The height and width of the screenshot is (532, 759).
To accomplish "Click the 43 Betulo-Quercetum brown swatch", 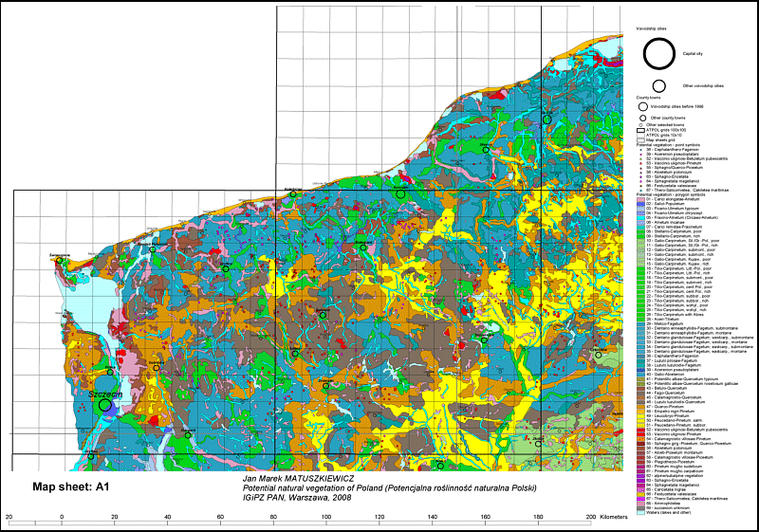I will (x=641, y=388).
